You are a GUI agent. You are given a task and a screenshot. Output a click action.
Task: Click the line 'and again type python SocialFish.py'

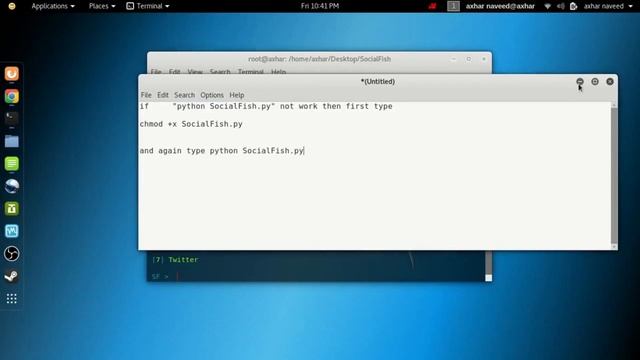point(222,151)
